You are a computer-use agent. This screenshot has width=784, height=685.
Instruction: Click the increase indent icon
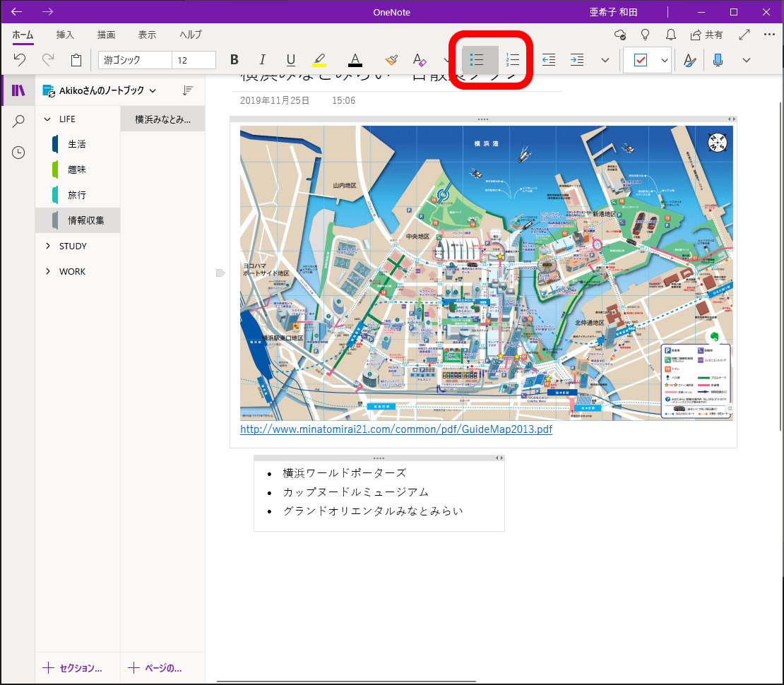coord(576,60)
